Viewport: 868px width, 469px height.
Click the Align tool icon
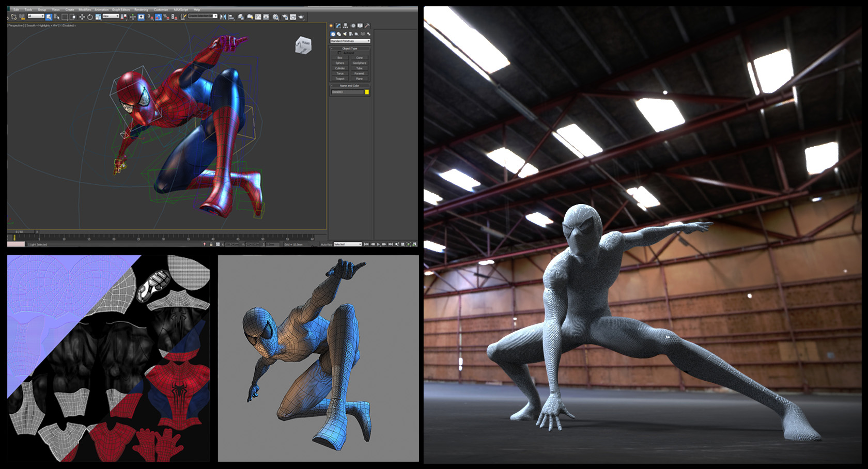(231, 17)
